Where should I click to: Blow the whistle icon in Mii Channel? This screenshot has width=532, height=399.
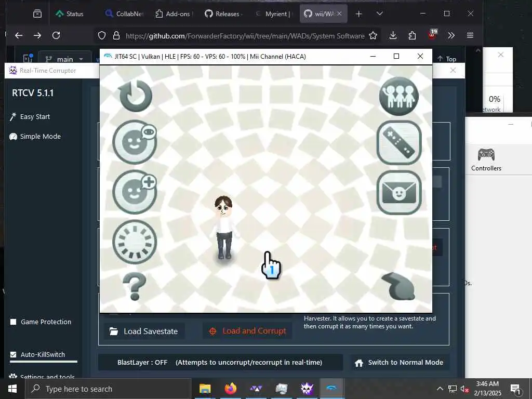pyautogui.click(x=398, y=286)
